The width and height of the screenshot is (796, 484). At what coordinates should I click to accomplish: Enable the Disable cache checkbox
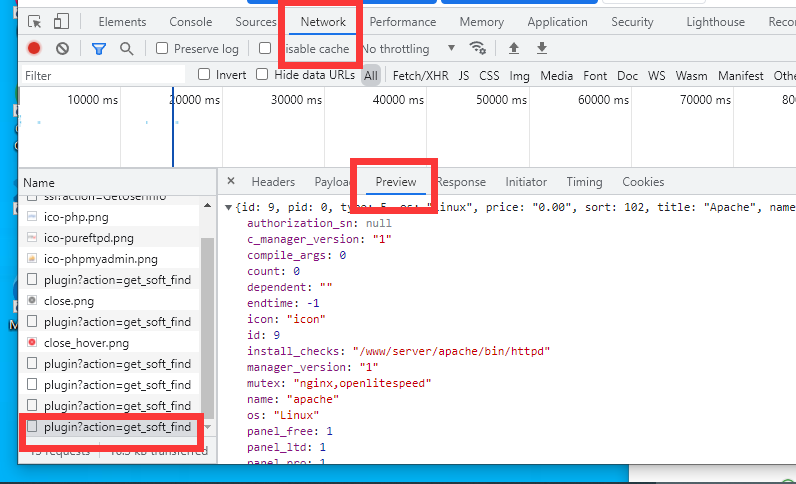point(265,48)
